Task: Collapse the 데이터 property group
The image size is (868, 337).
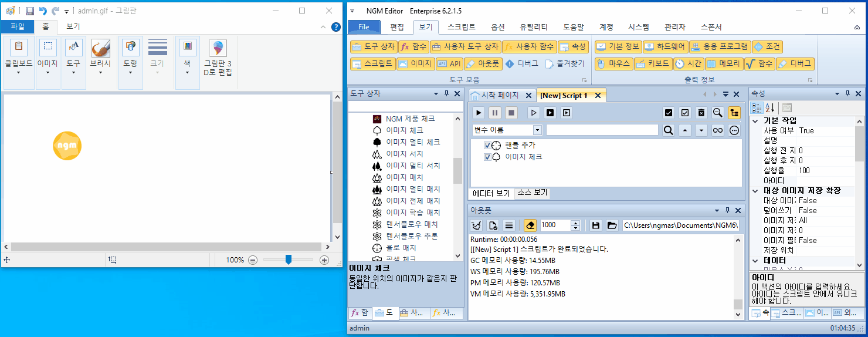Action: [755, 260]
